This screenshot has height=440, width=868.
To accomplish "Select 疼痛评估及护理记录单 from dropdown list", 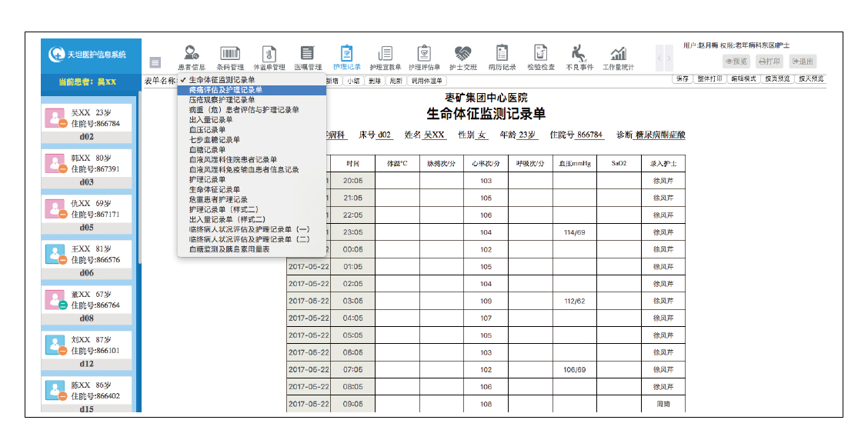I will coord(225,90).
